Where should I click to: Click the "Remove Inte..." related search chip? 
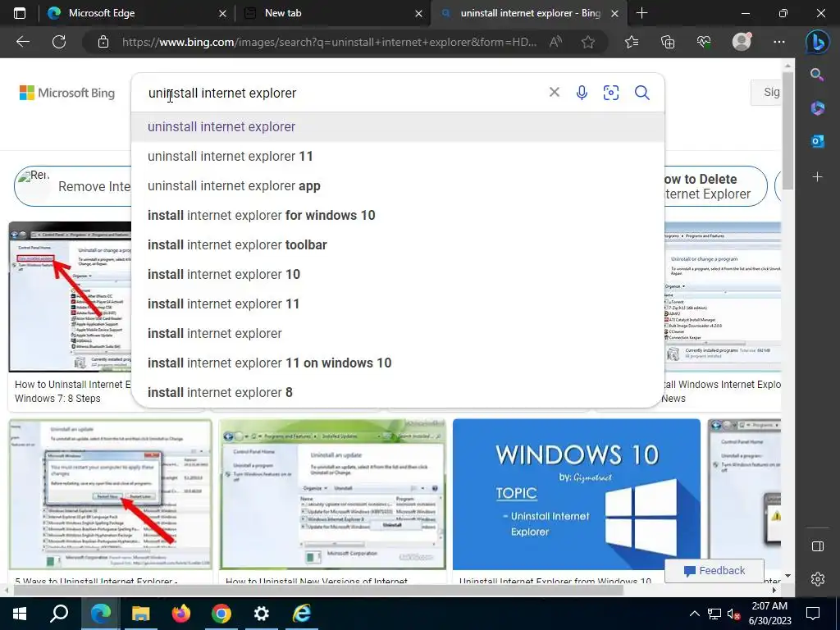coord(73,186)
